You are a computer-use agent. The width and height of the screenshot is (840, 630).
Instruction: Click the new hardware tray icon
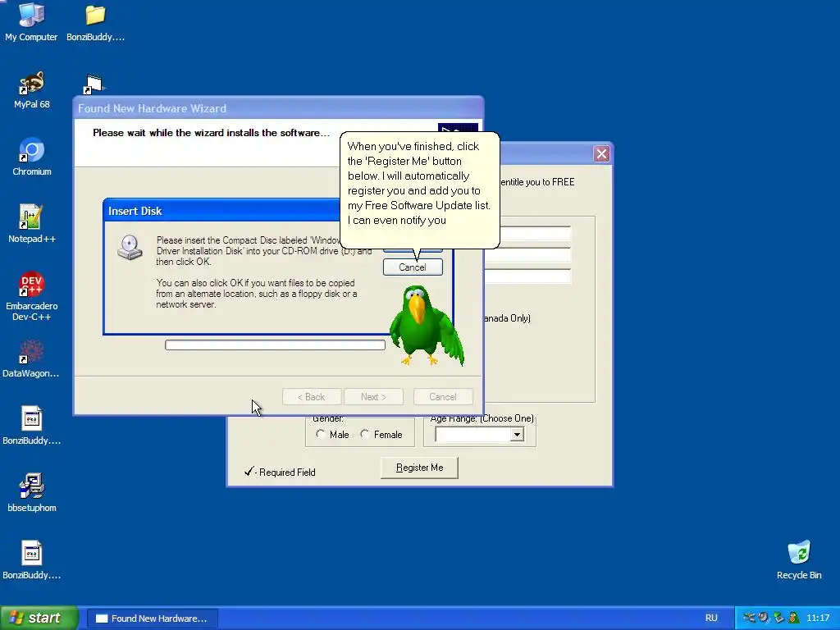(x=750, y=618)
